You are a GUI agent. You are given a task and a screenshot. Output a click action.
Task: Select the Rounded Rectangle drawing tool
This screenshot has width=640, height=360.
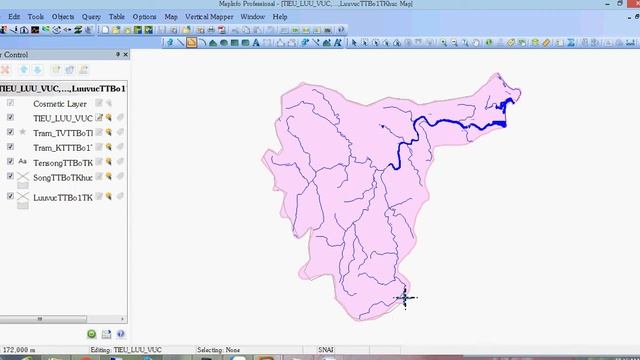[x=245, y=42]
